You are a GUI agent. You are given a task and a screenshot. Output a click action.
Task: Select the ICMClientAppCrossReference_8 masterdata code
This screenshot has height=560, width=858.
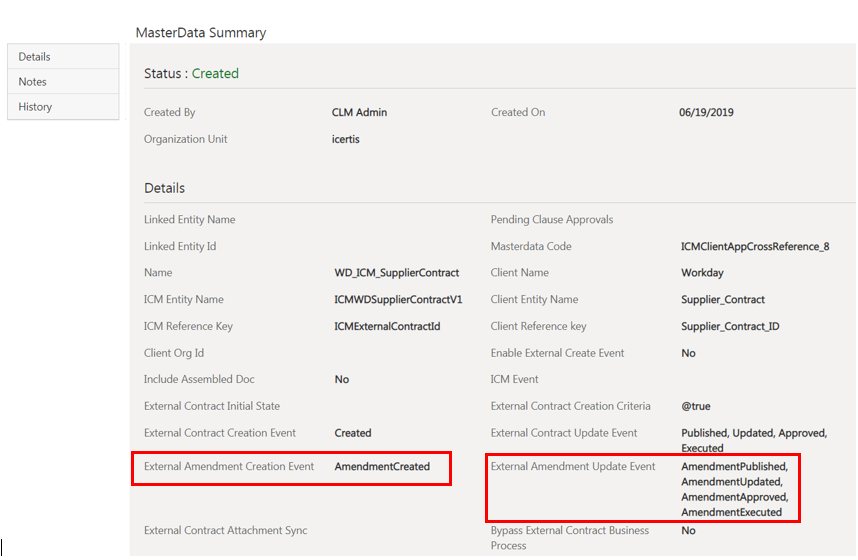point(755,246)
